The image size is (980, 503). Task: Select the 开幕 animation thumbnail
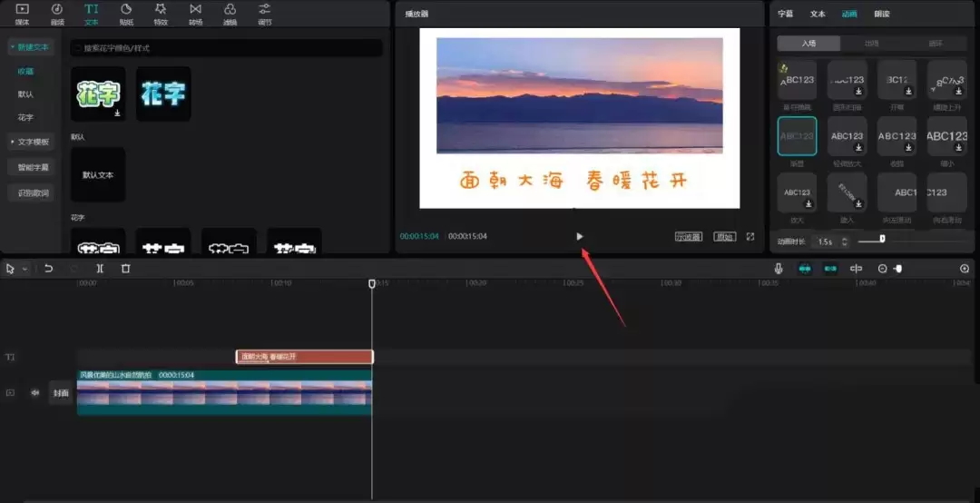pos(897,80)
